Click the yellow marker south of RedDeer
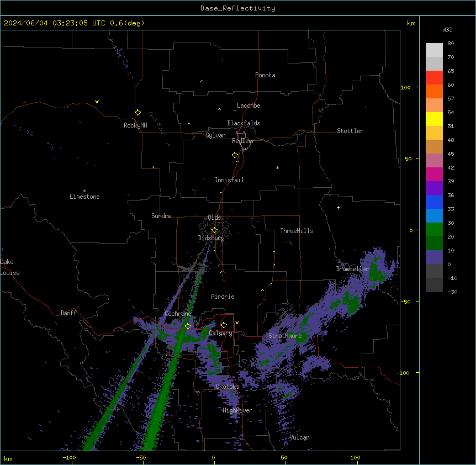Image resolution: width=476 pixels, height=465 pixels. [235, 155]
